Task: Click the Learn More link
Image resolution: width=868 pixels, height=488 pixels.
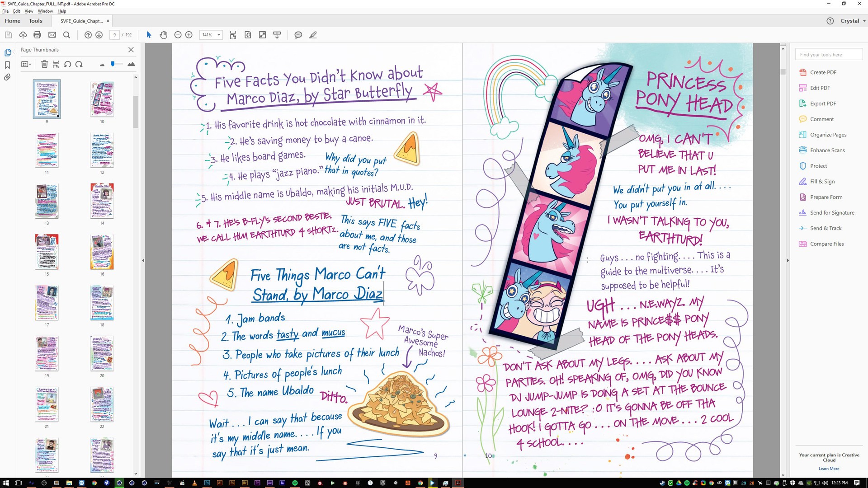Action: click(829, 469)
